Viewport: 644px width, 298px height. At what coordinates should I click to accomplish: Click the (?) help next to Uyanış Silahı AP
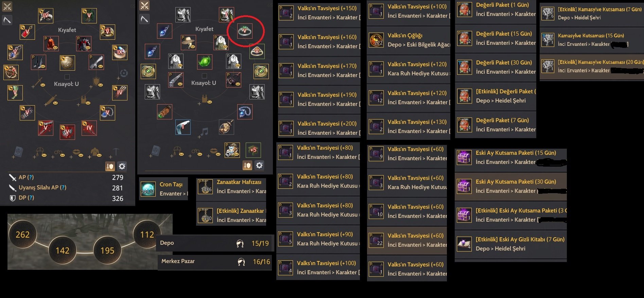click(x=63, y=187)
